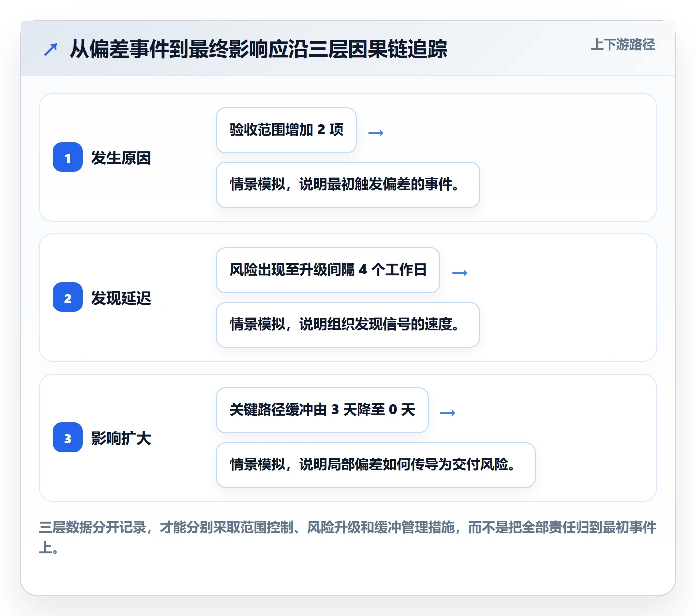Click the title 从偏差事件到最终影响应沿三层因果链追踪
696x616 pixels.
click(259, 49)
